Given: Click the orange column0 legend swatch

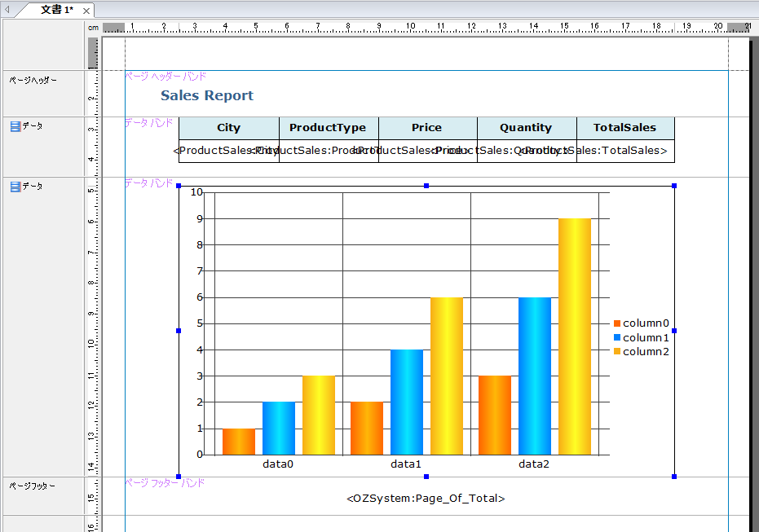Looking at the screenshot, I should (617, 323).
